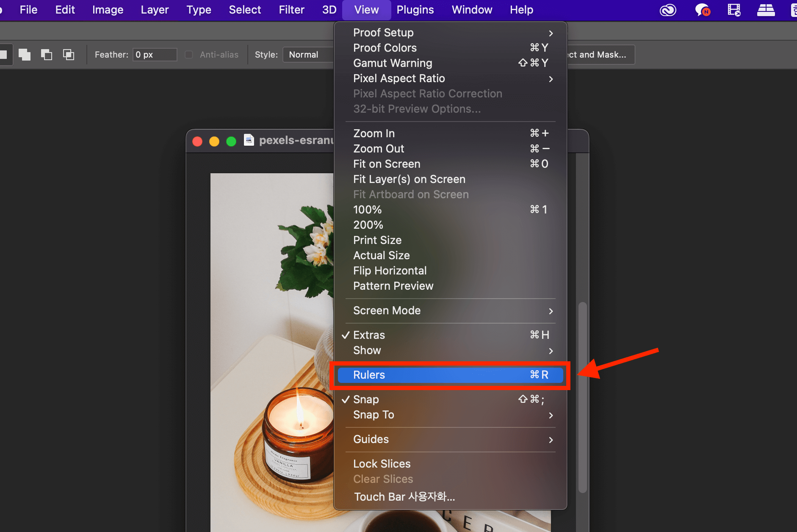Image resolution: width=797 pixels, height=532 pixels.
Task: Toggle Flip Horizontal view
Action: point(450,271)
